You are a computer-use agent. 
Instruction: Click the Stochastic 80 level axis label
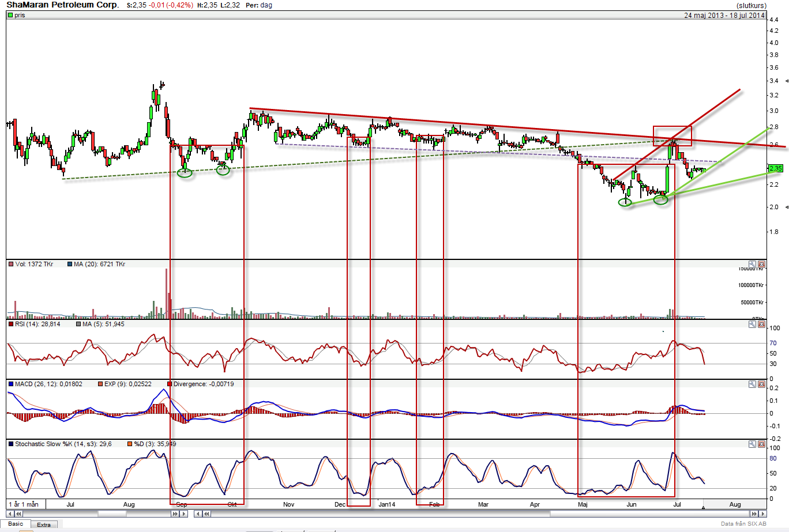773,459
